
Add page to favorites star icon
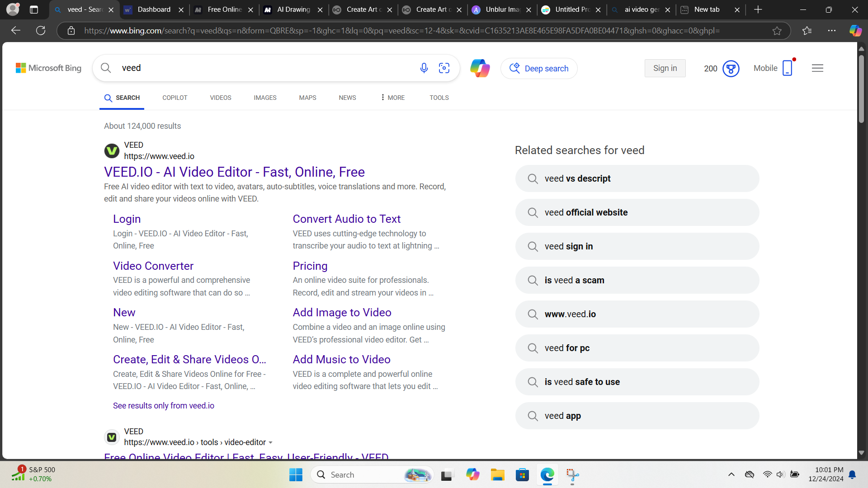pyautogui.click(x=777, y=31)
